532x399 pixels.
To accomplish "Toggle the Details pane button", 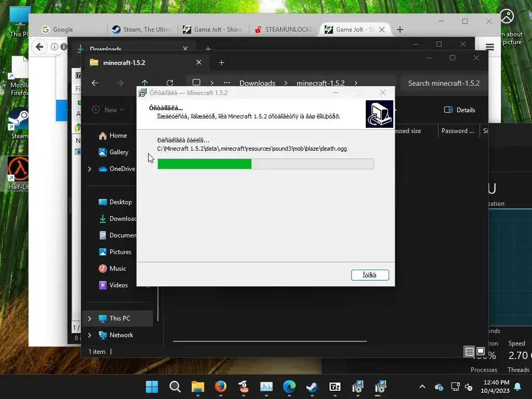I will 459,110.
